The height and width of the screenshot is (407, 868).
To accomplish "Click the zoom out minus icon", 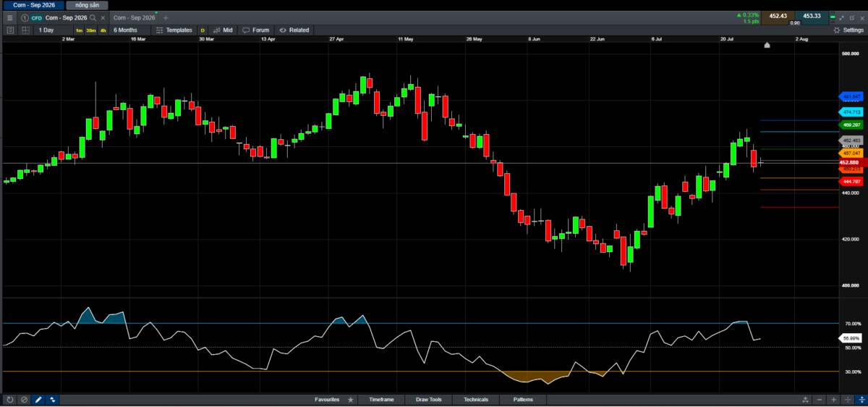I will tap(820, 399).
